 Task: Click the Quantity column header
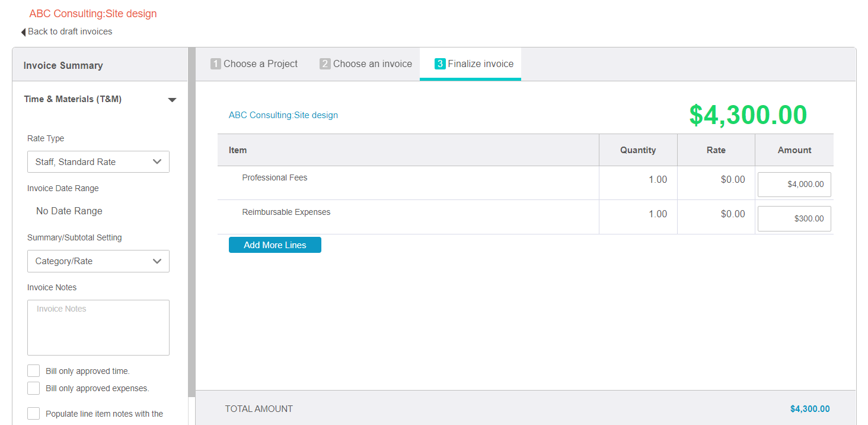click(x=638, y=150)
